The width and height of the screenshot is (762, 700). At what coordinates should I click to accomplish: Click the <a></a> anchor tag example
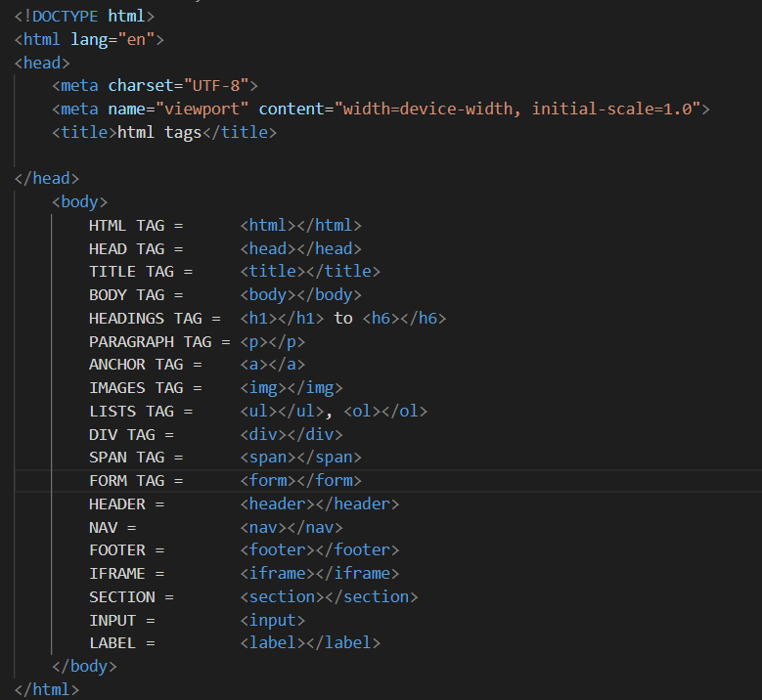[273, 365]
